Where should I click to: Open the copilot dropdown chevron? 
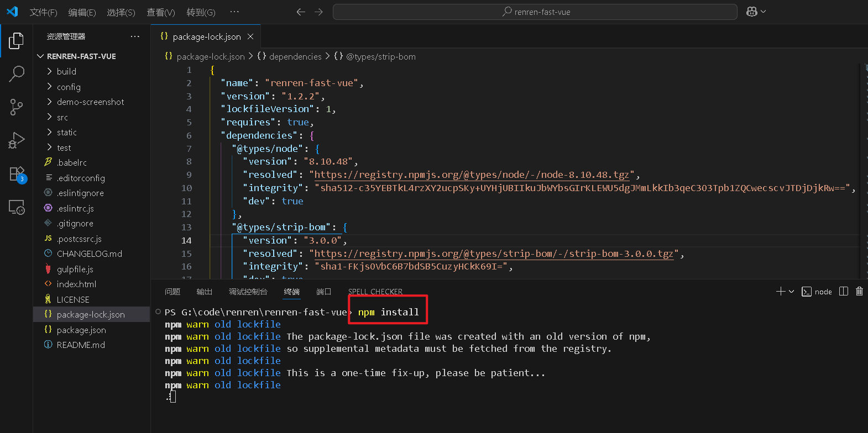tap(764, 12)
